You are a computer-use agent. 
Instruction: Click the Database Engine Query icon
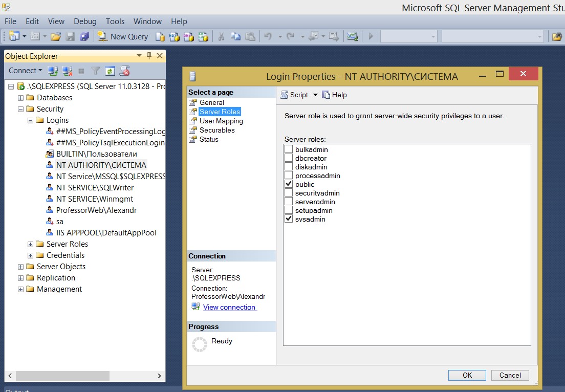pos(160,36)
